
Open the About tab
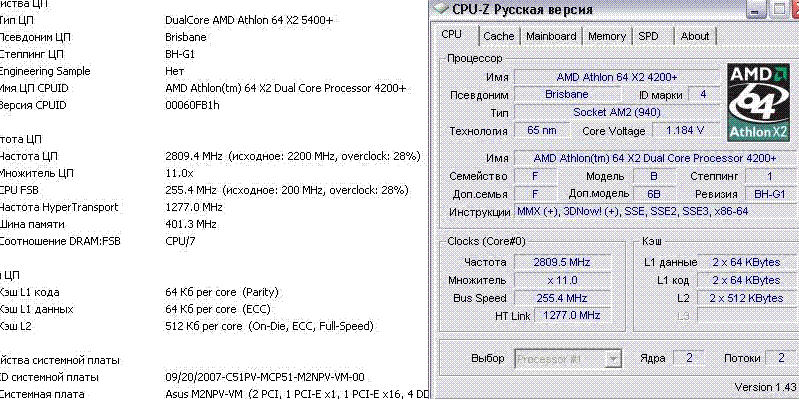[695, 36]
